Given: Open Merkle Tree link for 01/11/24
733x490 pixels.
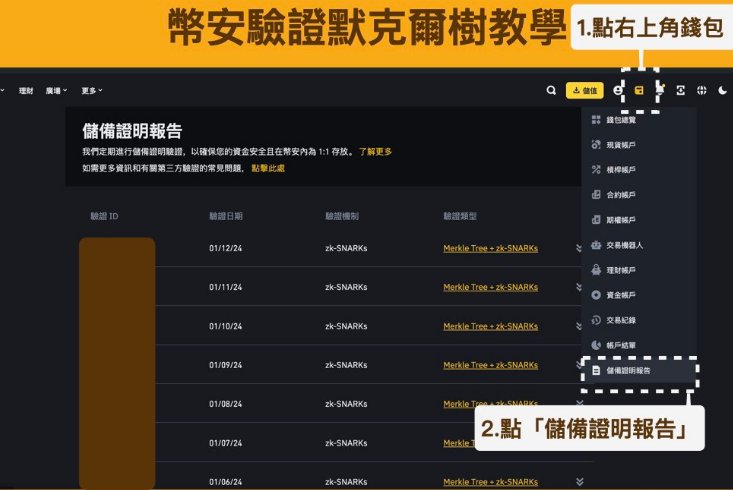Looking at the screenshot, I should [x=490, y=287].
